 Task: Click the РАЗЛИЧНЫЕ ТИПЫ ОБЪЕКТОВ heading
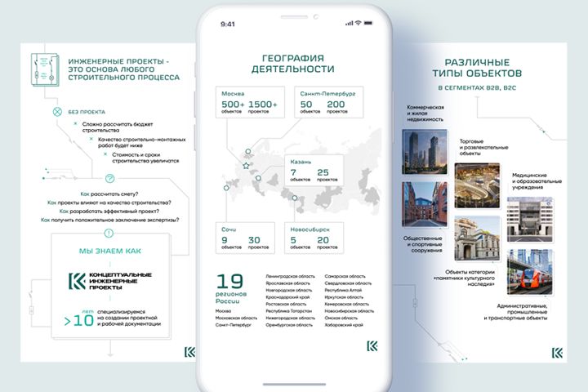click(x=477, y=68)
